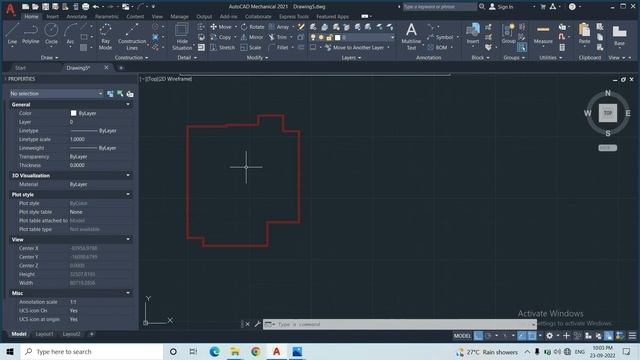The height and width of the screenshot is (360, 640).
Task: Click Sign In button
Action: (x=501, y=7)
